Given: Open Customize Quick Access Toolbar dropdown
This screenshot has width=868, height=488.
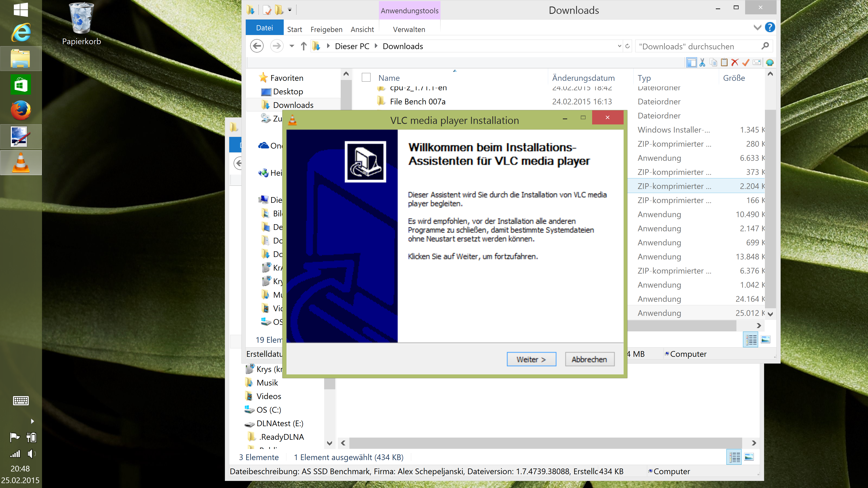Looking at the screenshot, I should pos(290,10).
